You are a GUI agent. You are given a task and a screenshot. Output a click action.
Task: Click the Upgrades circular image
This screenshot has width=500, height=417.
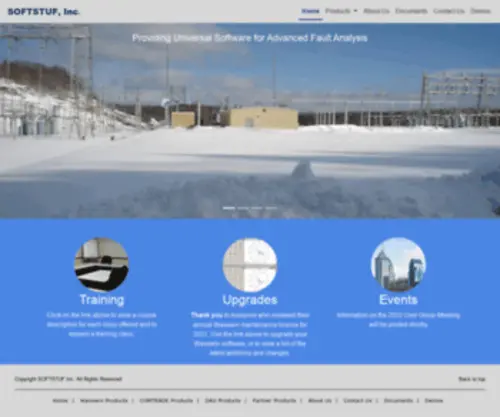[x=250, y=265]
